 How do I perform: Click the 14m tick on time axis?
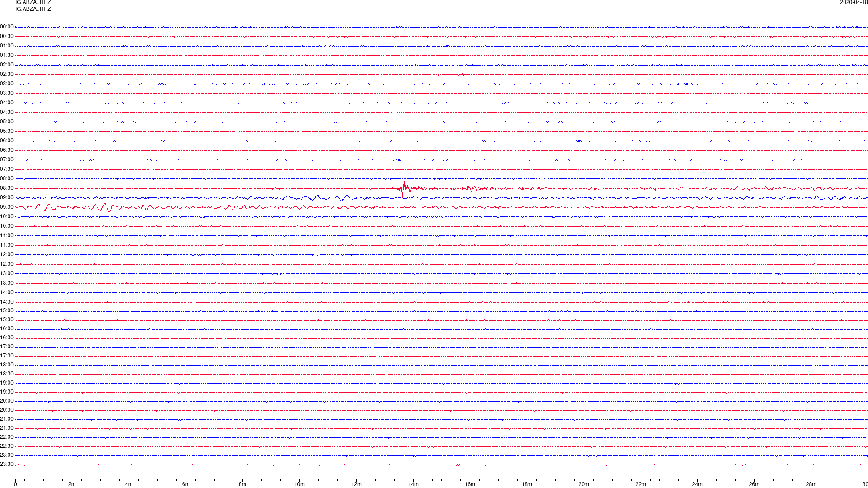(x=413, y=484)
